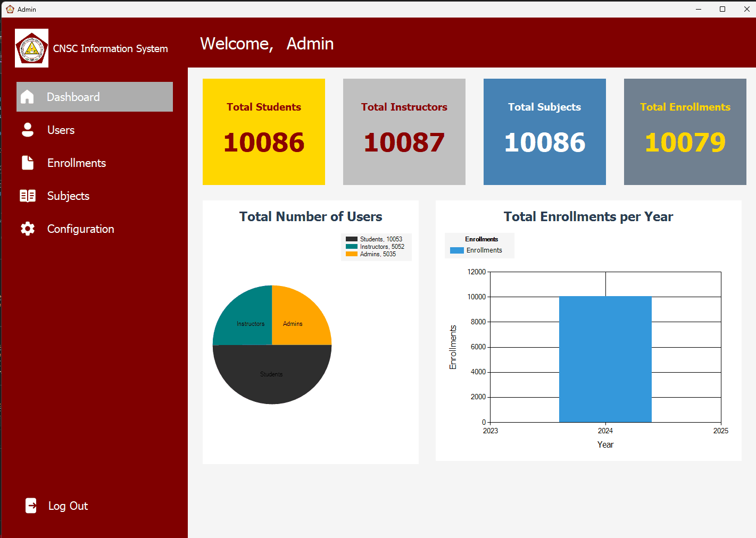Viewport: 756px width, 538px height.
Task: Go to the Enrollments page label
Action: pos(77,163)
